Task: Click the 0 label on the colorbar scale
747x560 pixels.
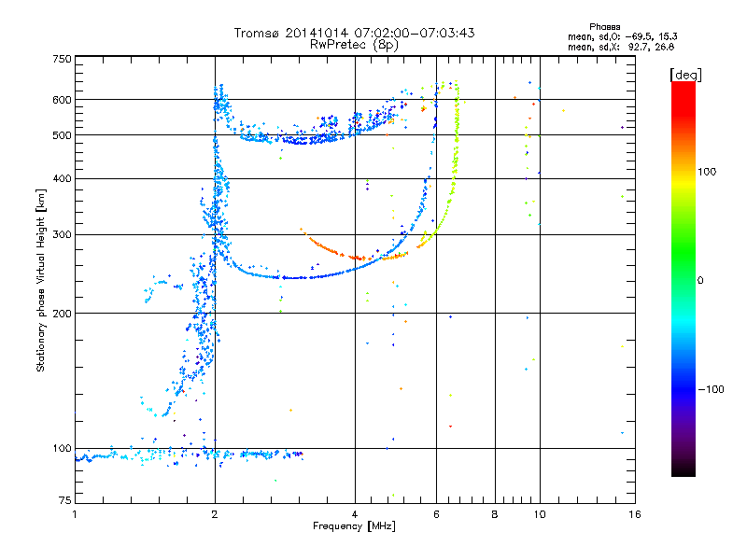Action: [700, 280]
